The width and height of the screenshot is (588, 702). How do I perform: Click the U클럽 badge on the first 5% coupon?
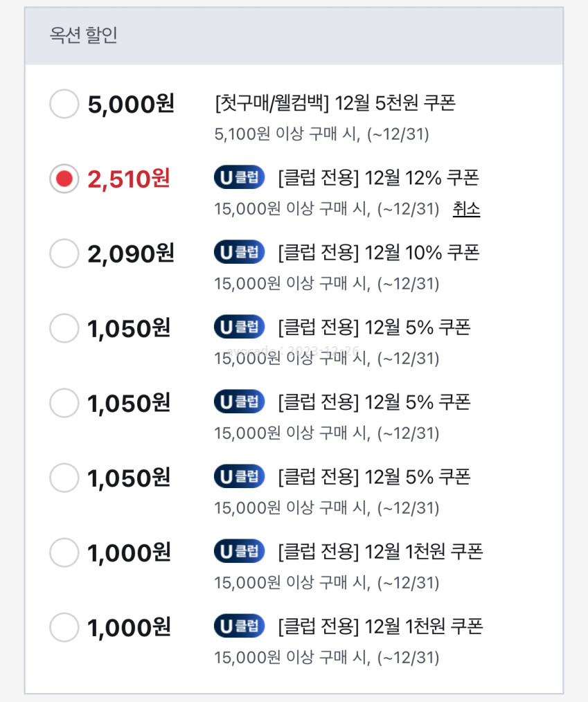click(239, 326)
